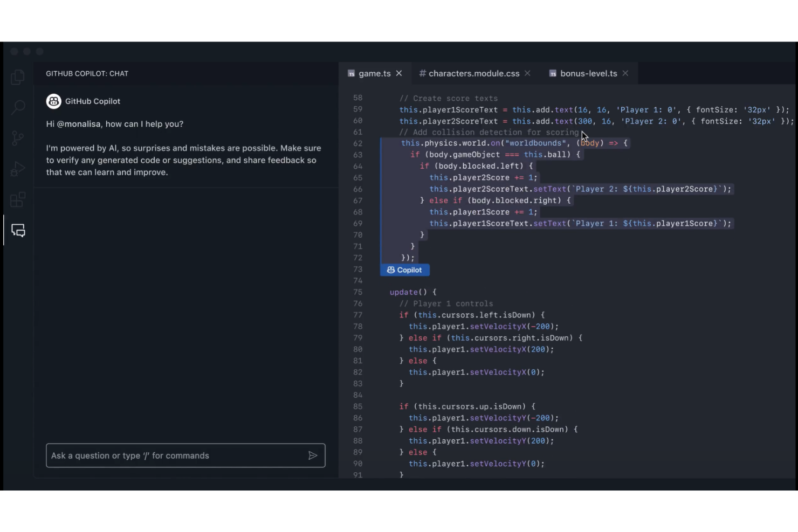
Task: Switch to the bonus-level.ts tab
Action: coord(588,73)
